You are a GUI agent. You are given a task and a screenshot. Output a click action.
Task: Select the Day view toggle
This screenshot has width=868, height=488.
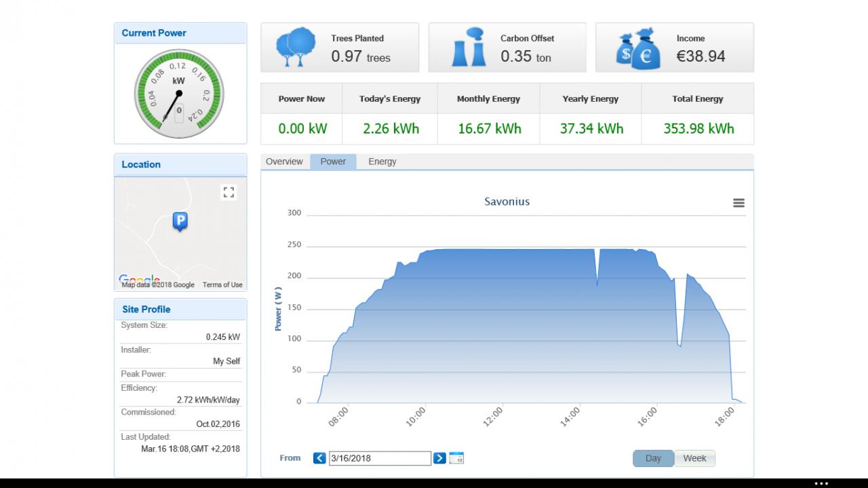click(x=653, y=458)
